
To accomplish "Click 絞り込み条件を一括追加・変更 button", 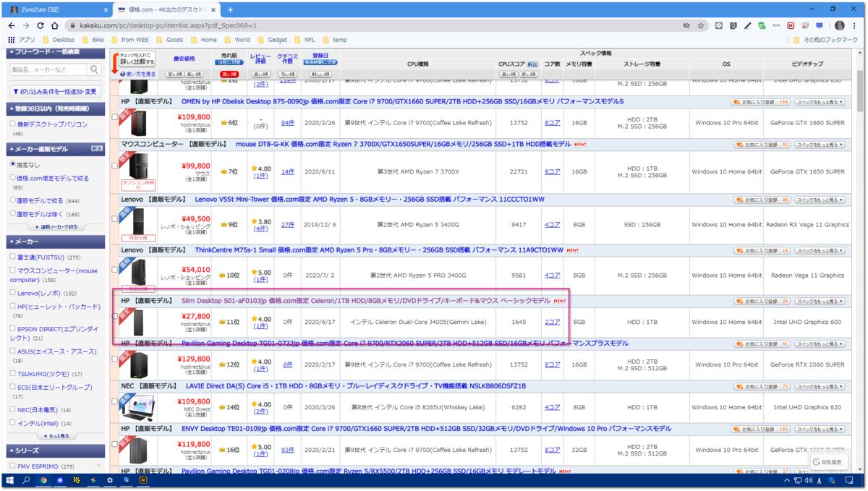I will point(56,92).
